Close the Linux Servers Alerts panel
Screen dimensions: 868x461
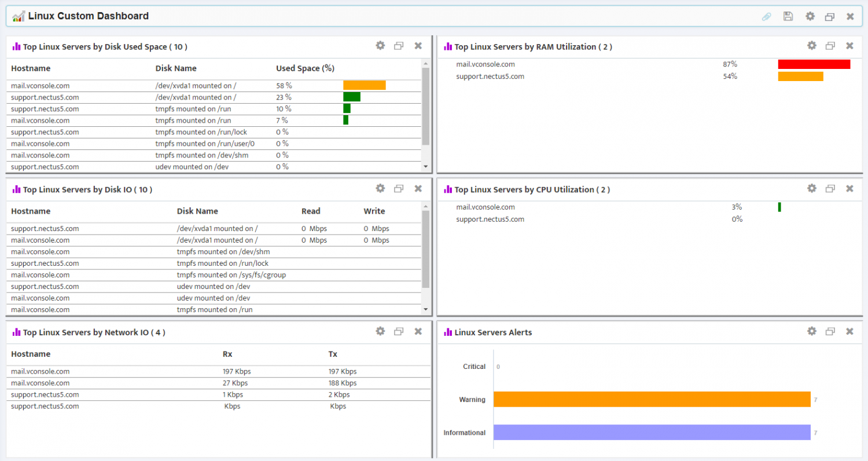click(x=849, y=331)
